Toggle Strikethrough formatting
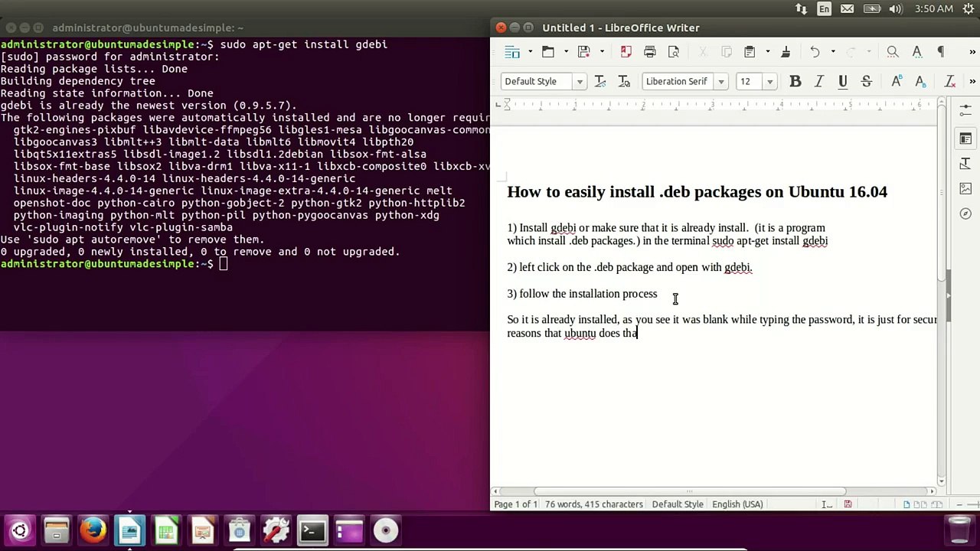The image size is (980, 551). point(867,81)
